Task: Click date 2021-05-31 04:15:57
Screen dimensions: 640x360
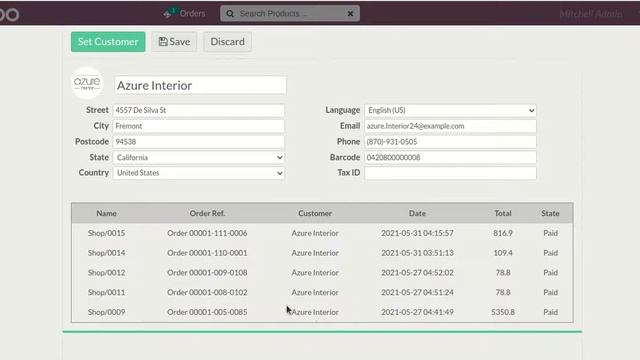Action: point(417,233)
